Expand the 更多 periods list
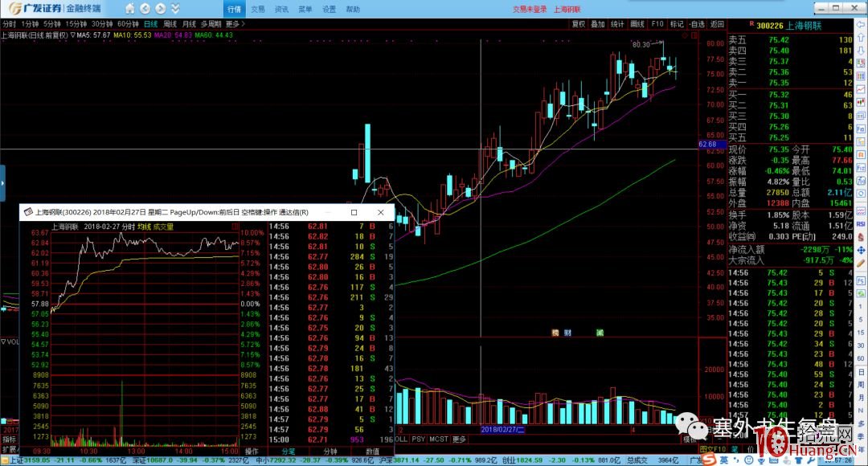Viewport: 868px width, 466px height. 235,24
